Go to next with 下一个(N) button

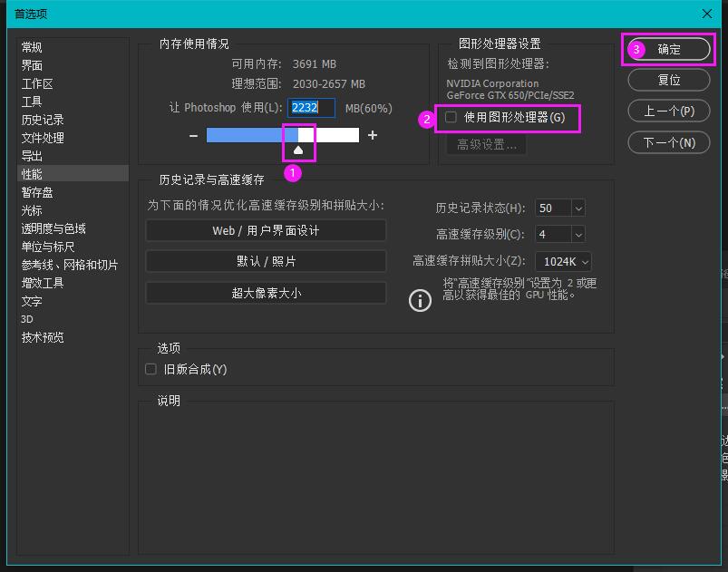pos(668,142)
